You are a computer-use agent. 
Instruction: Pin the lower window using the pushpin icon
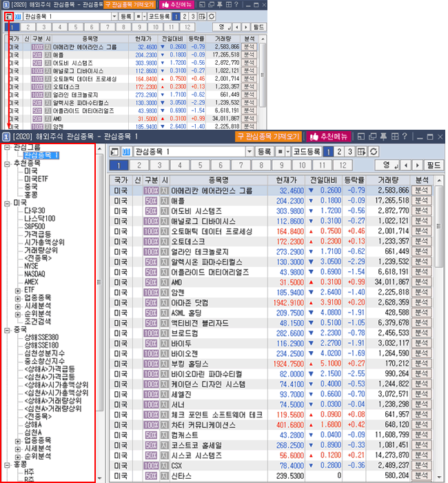pos(383,137)
